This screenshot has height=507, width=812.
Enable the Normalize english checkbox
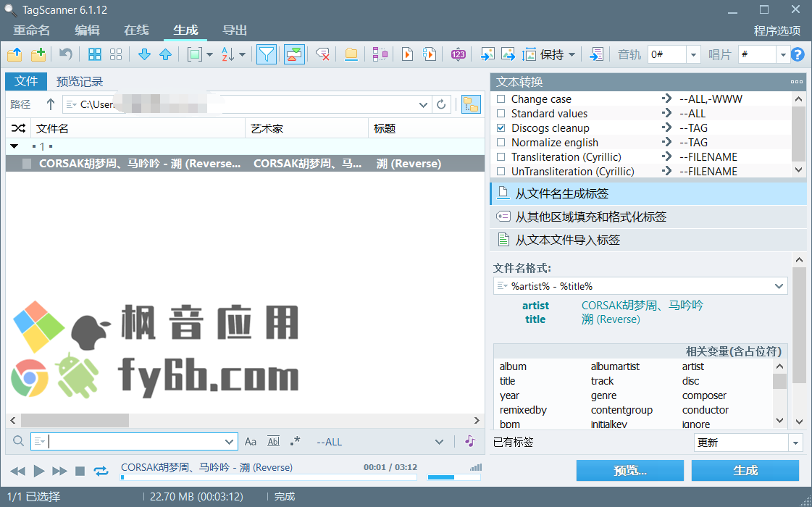pos(501,143)
